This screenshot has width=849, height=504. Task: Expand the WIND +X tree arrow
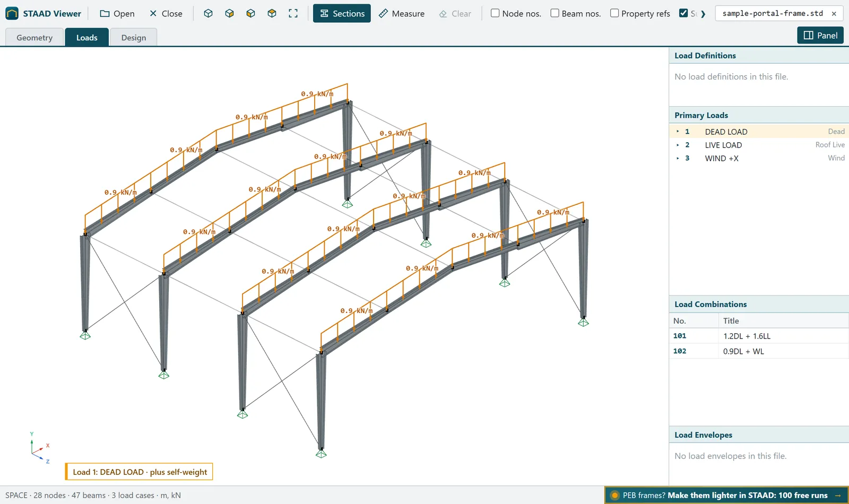coord(678,158)
